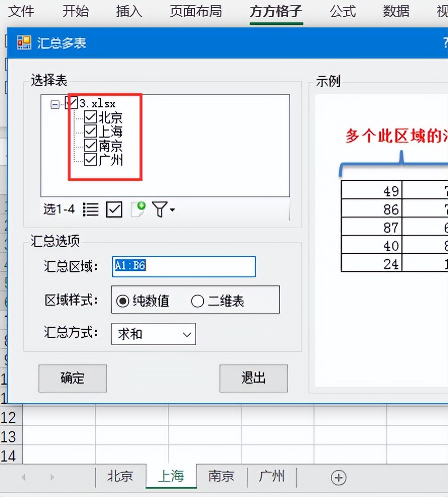Click the left sheet navigation arrow
Viewport: 448px width, 497px height.
click(24, 476)
